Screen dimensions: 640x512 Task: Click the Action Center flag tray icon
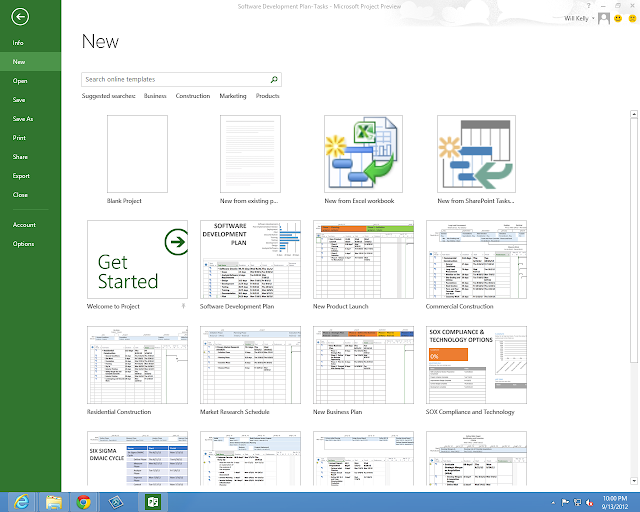(x=565, y=503)
